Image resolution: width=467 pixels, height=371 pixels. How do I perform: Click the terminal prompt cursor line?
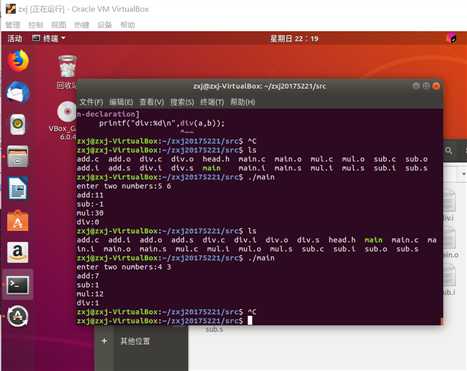[x=165, y=321]
